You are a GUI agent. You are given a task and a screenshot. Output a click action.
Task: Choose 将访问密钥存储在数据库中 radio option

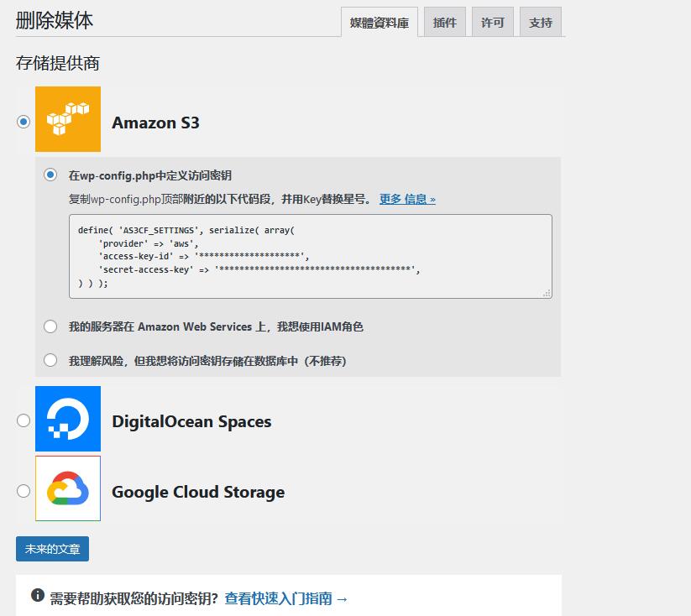pyautogui.click(x=50, y=360)
